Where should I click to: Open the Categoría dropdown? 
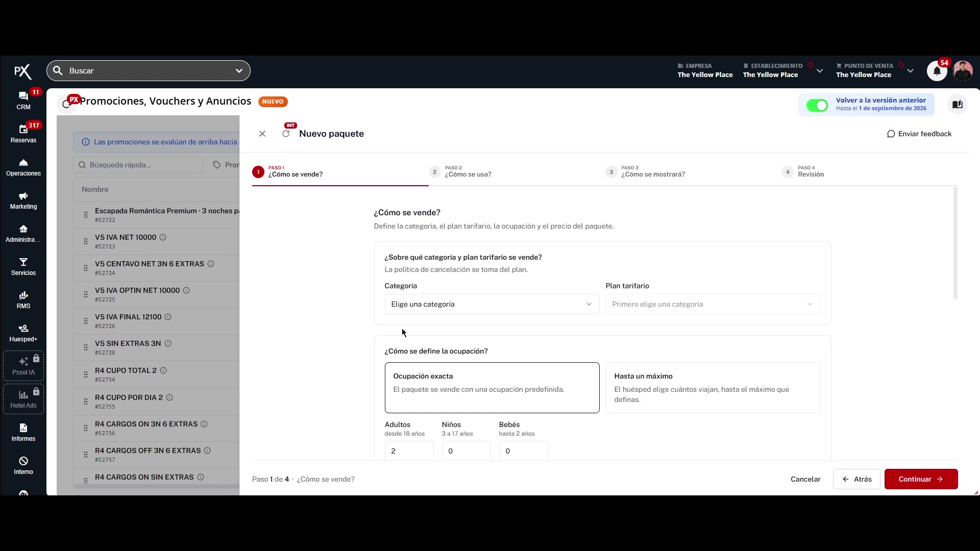point(492,304)
